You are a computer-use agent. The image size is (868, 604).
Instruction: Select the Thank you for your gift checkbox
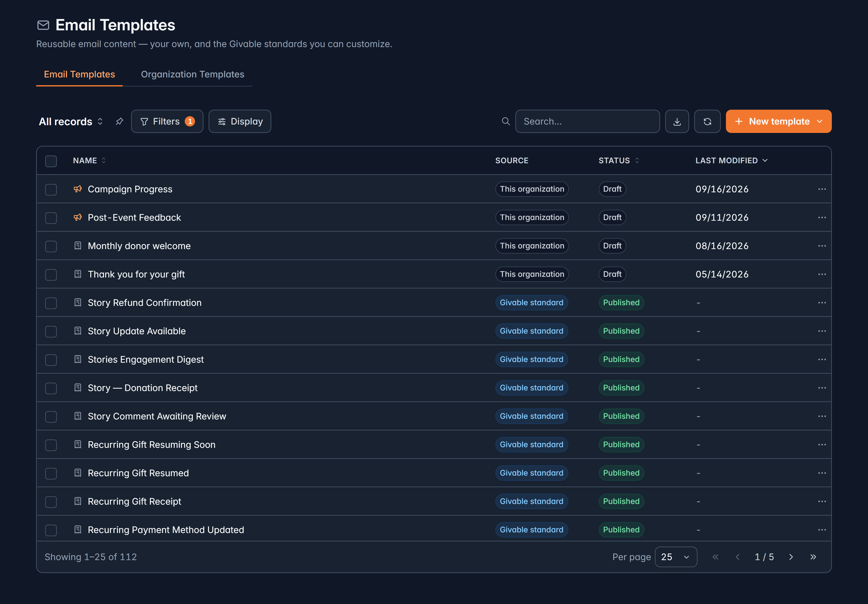click(x=51, y=275)
